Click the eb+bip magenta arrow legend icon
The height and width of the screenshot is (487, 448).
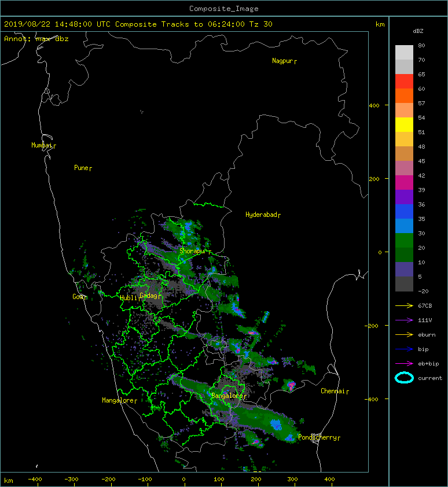coord(404,364)
